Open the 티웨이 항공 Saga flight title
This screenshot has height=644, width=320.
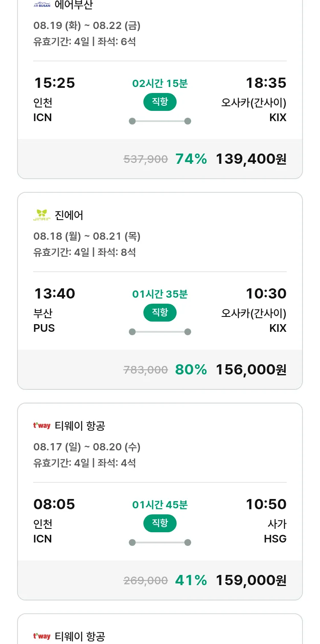(x=80, y=426)
